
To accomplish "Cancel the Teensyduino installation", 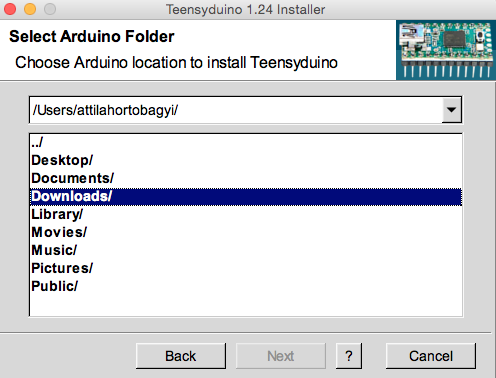I will click(431, 356).
